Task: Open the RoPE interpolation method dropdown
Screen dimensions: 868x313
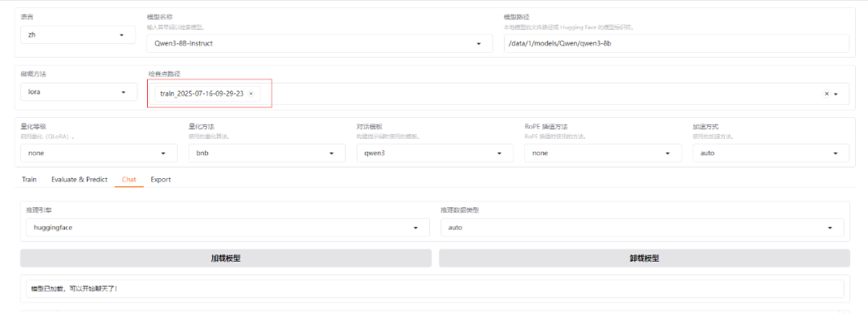Action: tap(603, 153)
